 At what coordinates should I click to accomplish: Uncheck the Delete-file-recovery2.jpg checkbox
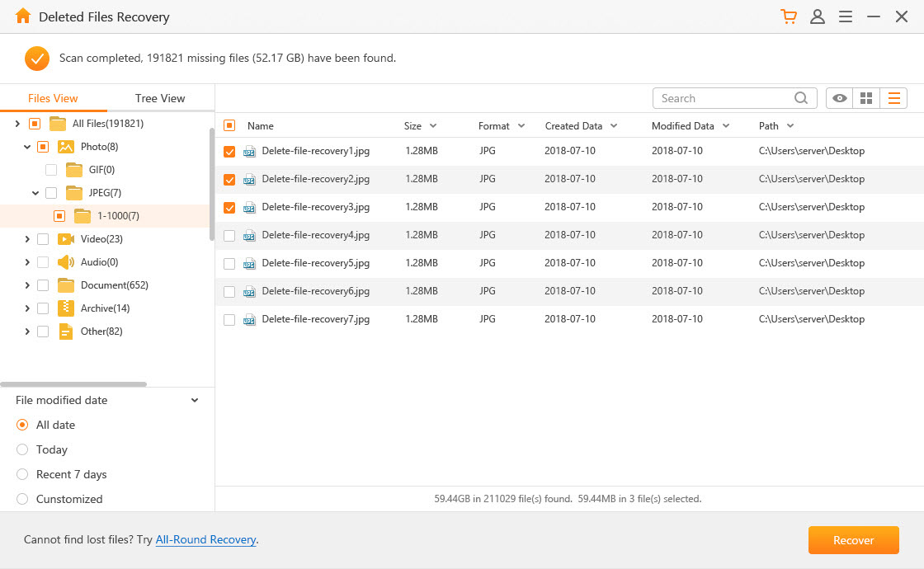[x=229, y=180]
